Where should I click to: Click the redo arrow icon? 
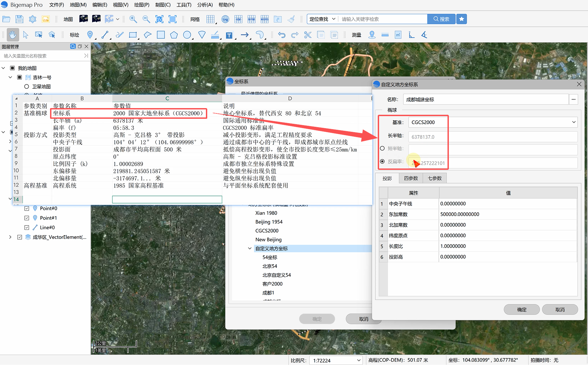[295, 35]
